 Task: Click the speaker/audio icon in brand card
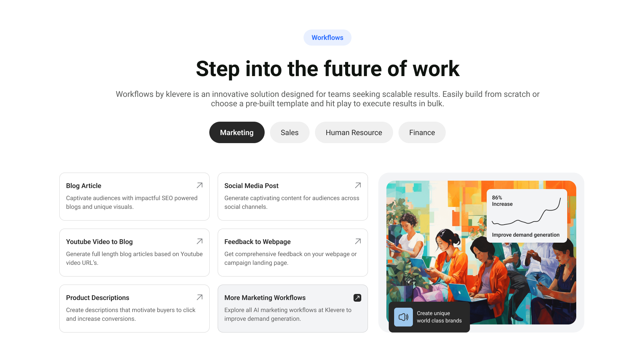(x=402, y=317)
